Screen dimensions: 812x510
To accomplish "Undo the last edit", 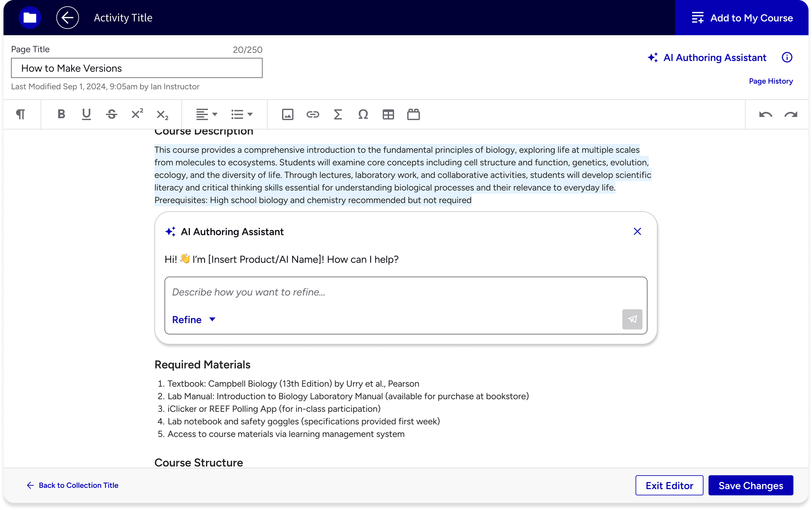I will click(766, 115).
